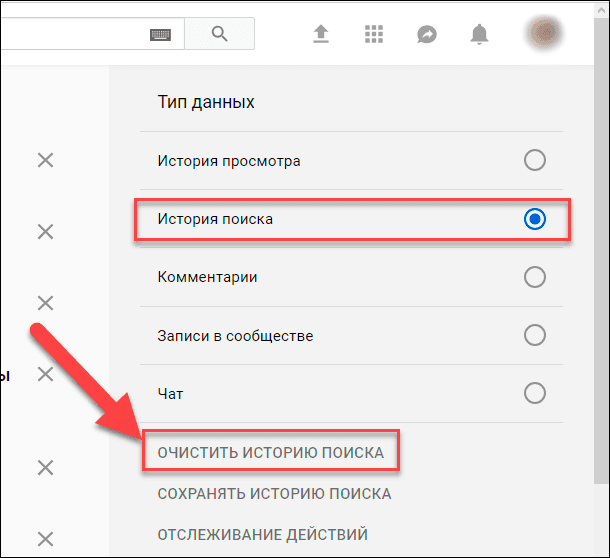
Task: Open the account avatar menu
Action: point(545,33)
